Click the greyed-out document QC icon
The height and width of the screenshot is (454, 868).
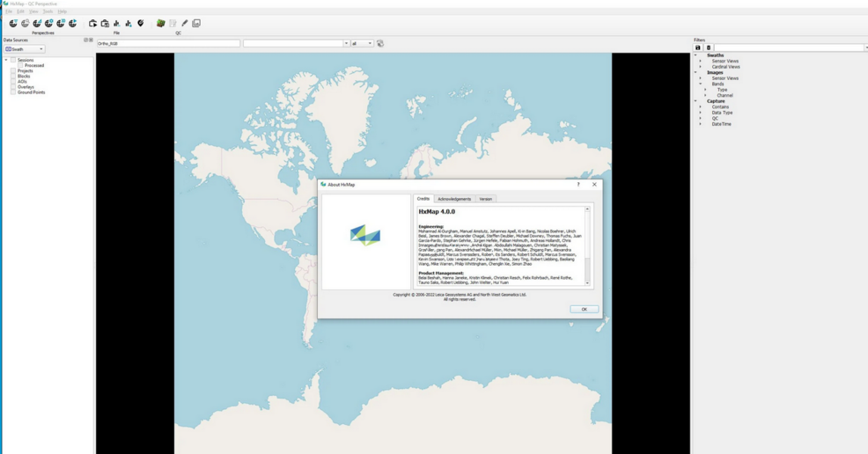[173, 23]
